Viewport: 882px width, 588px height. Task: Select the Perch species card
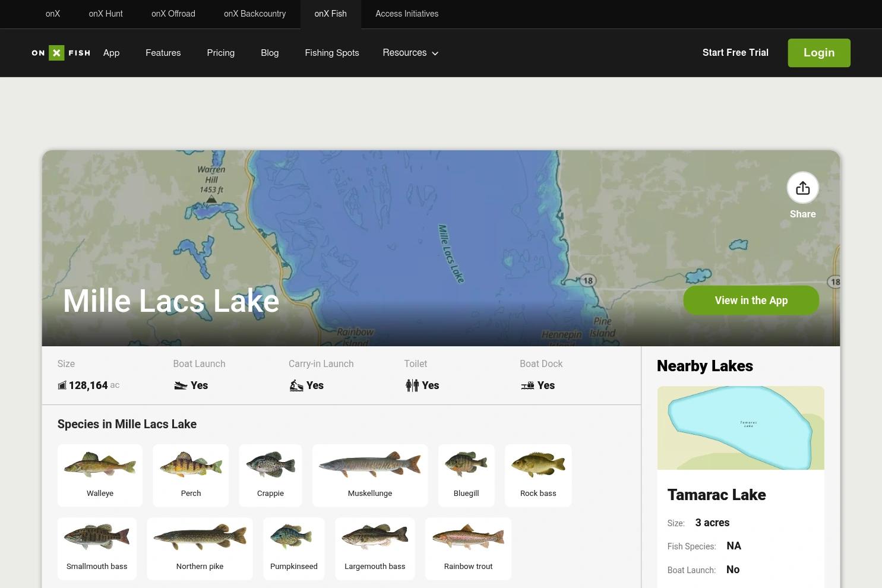(191, 475)
